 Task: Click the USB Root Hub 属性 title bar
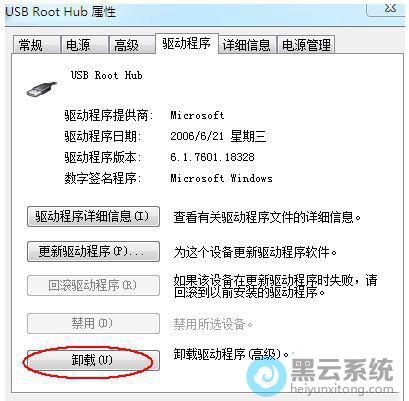pos(185,11)
